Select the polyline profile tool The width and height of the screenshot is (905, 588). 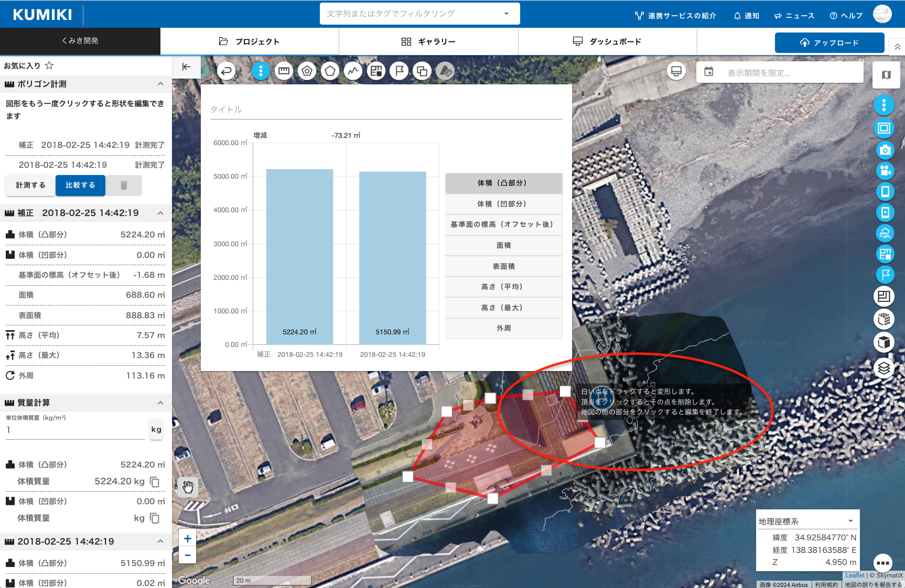pyautogui.click(x=353, y=71)
